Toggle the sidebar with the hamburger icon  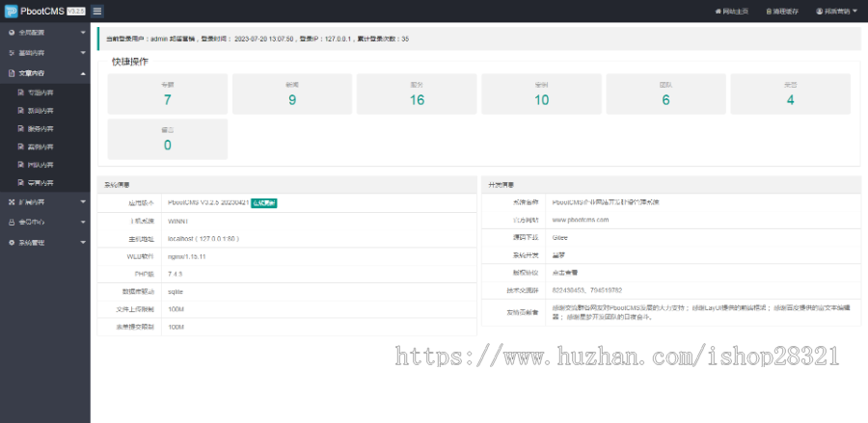(x=96, y=11)
